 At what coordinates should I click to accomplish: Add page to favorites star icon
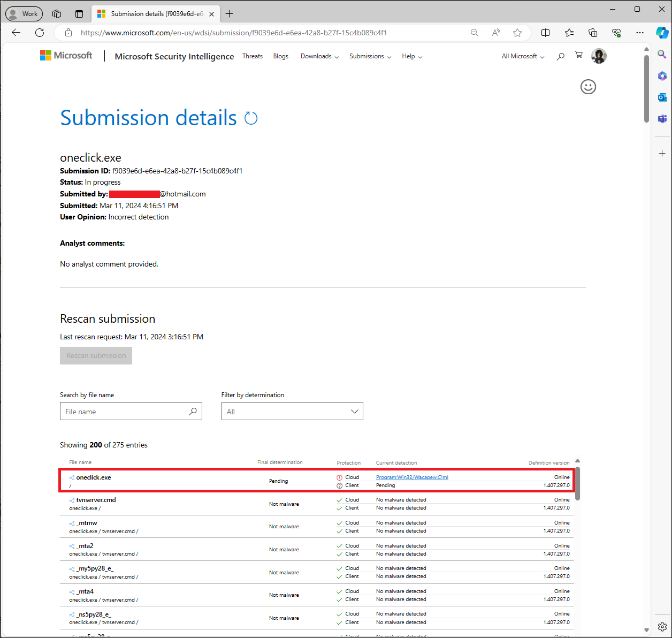tap(517, 33)
